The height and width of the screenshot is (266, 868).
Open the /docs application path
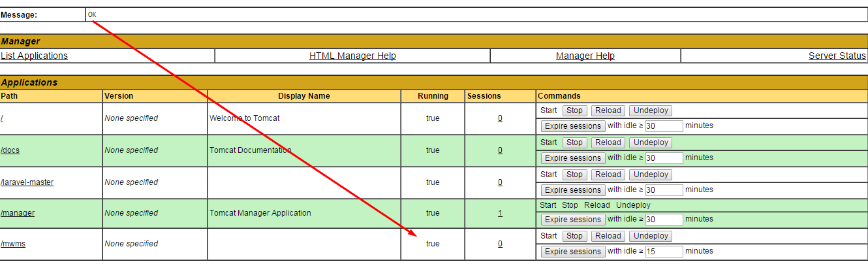click(x=10, y=150)
